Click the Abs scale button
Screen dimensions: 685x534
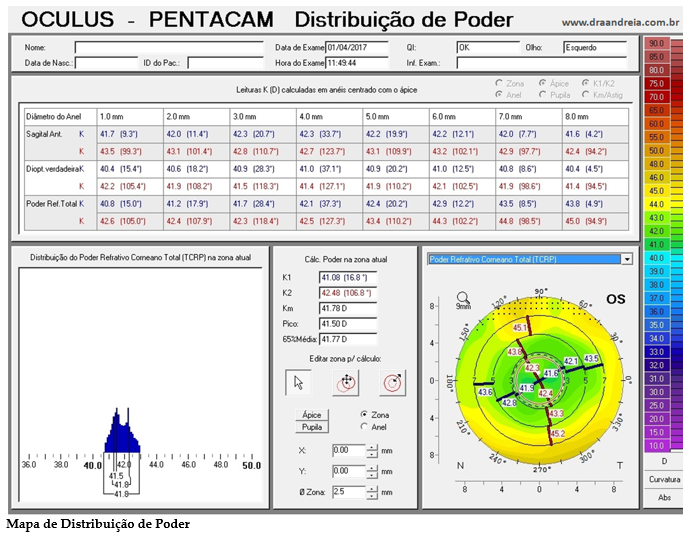[664, 497]
